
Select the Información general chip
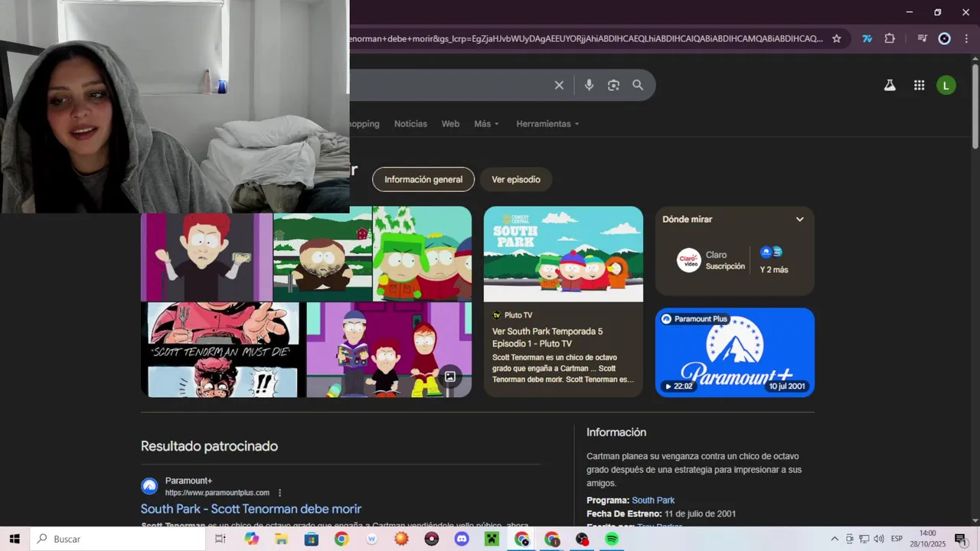pyautogui.click(x=423, y=180)
